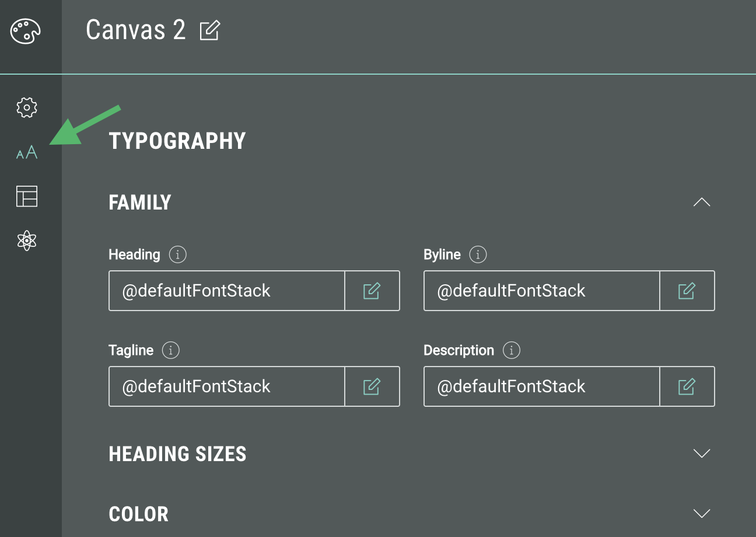Screen dimensions: 756x537
Task: Select the Typography sidebar icon
Action: point(27,153)
